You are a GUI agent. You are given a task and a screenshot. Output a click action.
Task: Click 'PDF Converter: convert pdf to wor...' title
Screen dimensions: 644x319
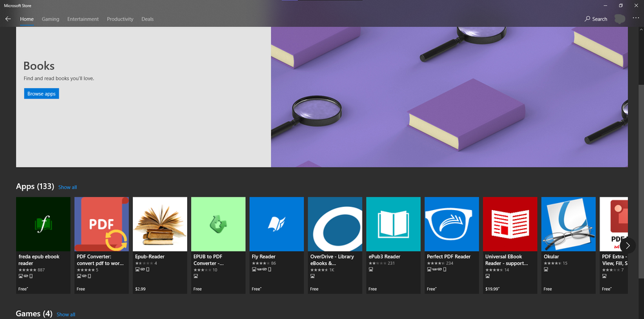[100, 260]
